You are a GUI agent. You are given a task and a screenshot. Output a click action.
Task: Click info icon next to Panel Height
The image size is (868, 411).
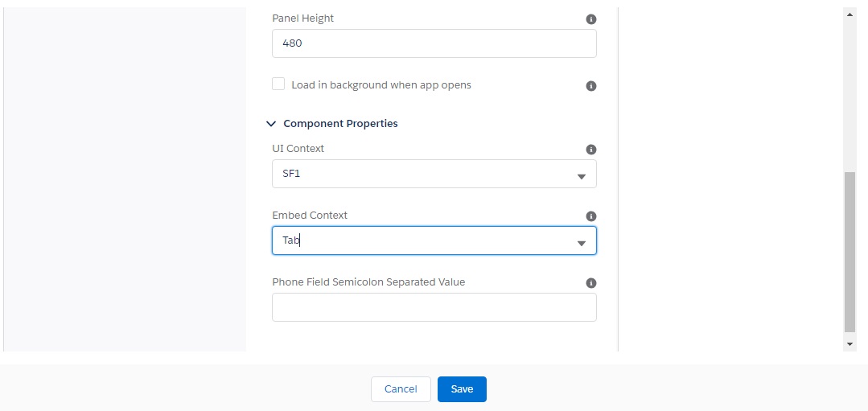pos(590,19)
